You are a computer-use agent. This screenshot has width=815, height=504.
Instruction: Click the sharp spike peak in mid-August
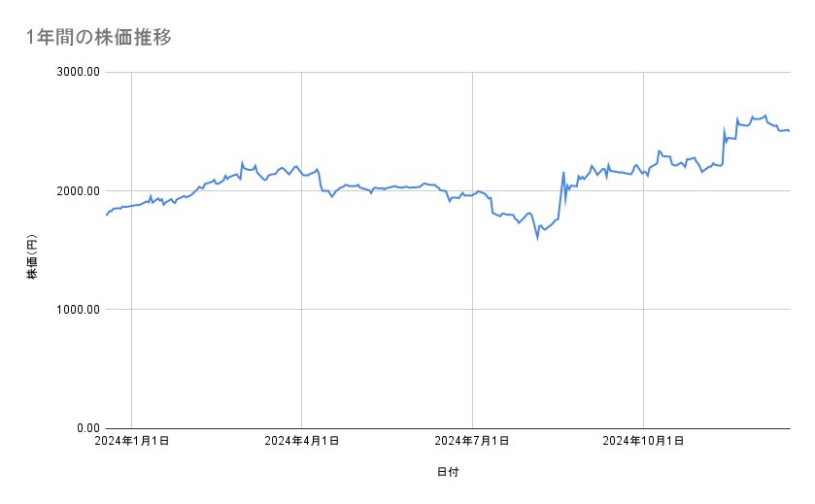[563, 173]
